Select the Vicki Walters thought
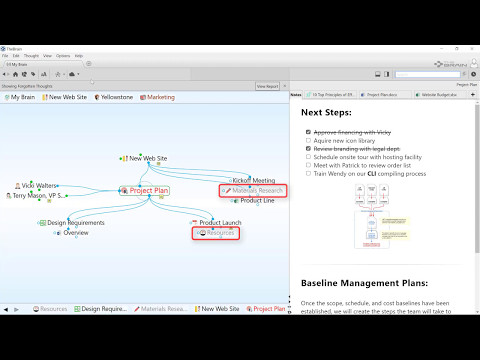This screenshot has width=480, height=360. pos(35,186)
